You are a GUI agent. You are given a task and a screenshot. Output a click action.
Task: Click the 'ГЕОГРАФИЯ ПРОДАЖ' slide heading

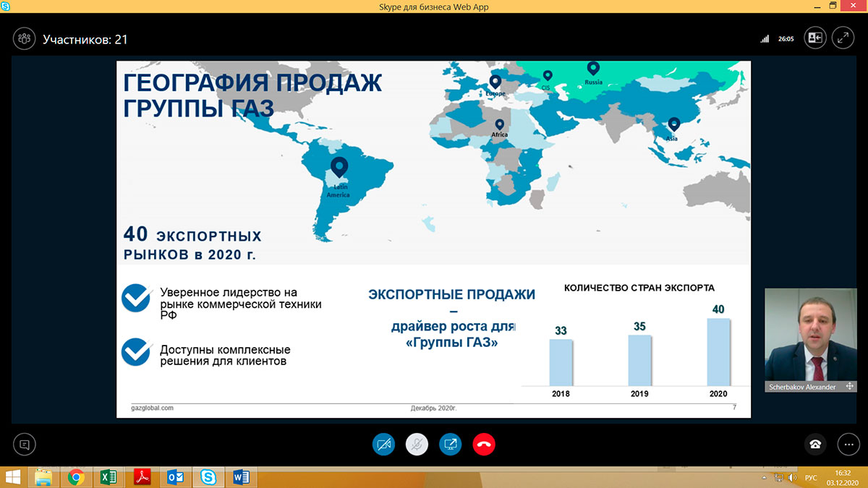[x=252, y=83]
